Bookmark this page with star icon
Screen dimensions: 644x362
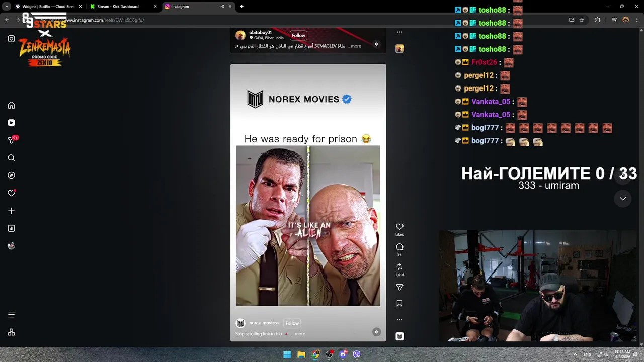(x=582, y=20)
